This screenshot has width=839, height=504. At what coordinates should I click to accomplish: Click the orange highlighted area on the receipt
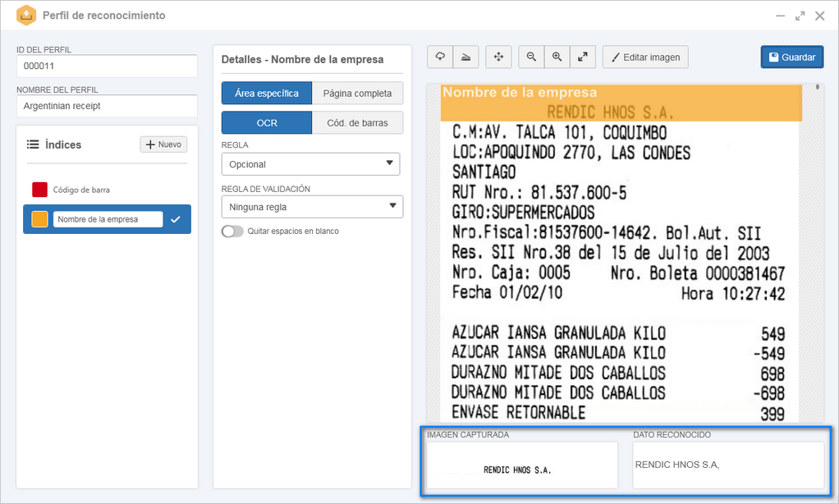point(621,103)
